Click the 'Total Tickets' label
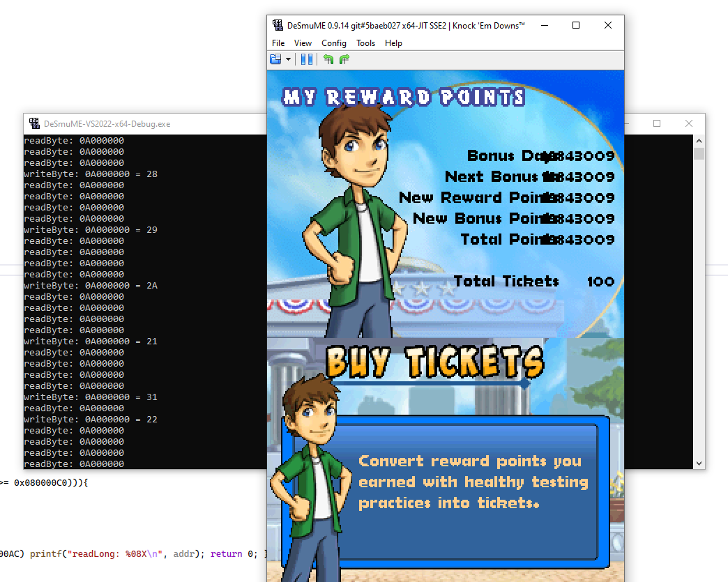The image size is (728, 582). coord(506,282)
